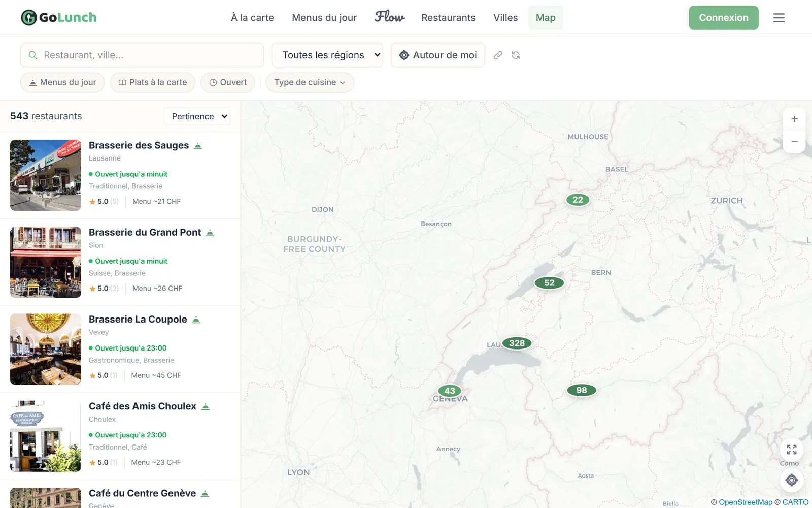
Task: Click the copy link icon
Action: [498, 55]
